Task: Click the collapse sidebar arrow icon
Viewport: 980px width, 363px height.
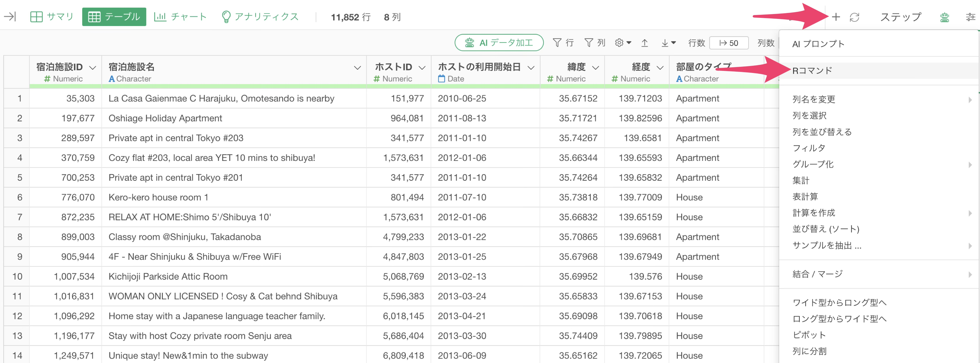Action: [x=10, y=16]
